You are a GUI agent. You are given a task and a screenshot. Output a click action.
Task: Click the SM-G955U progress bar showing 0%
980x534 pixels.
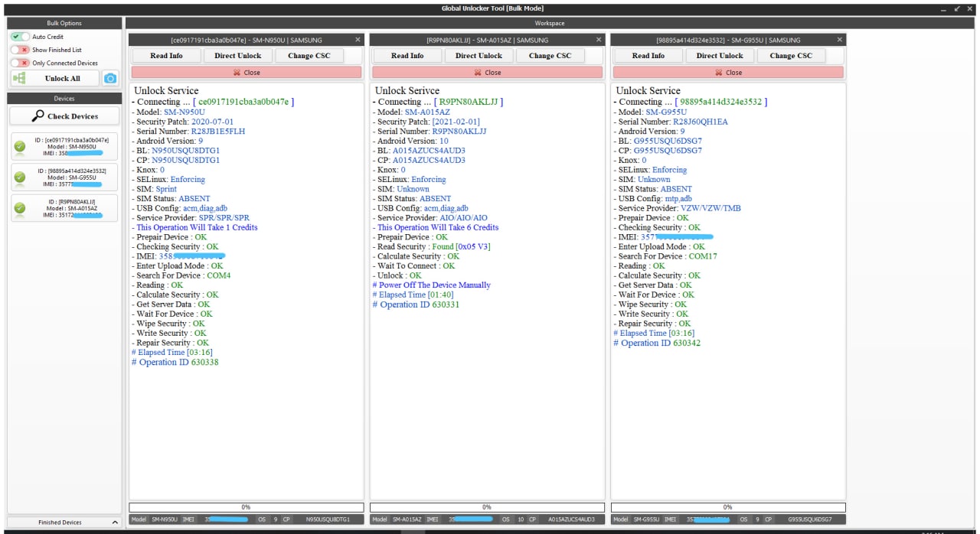tap(728, 507)
